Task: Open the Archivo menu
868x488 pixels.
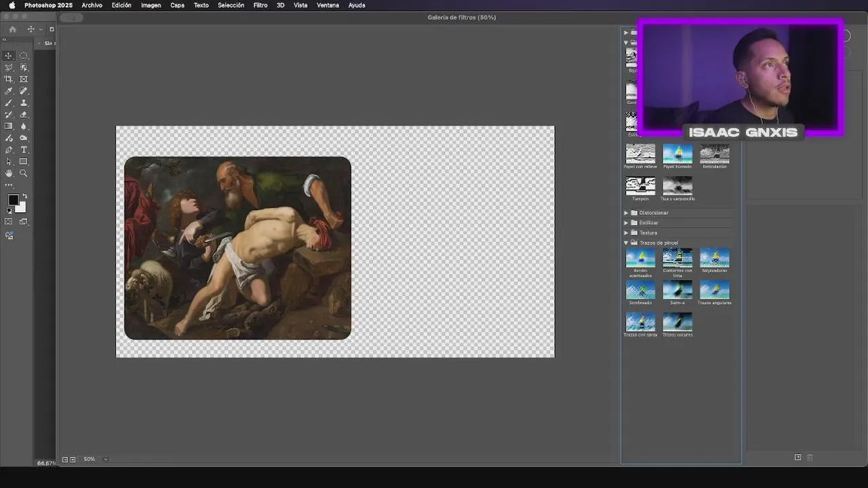Action: pyautogui.click(x=92, y=5)
